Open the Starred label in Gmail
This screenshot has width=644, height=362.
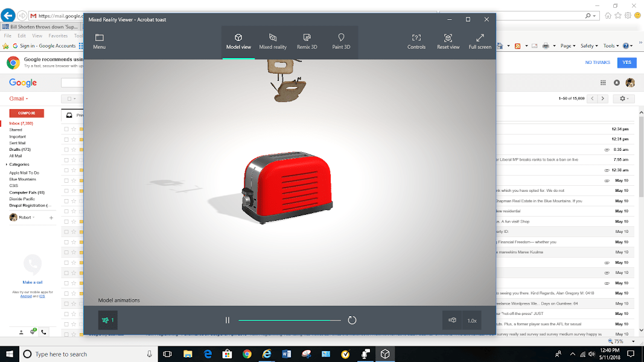[16, 130]
